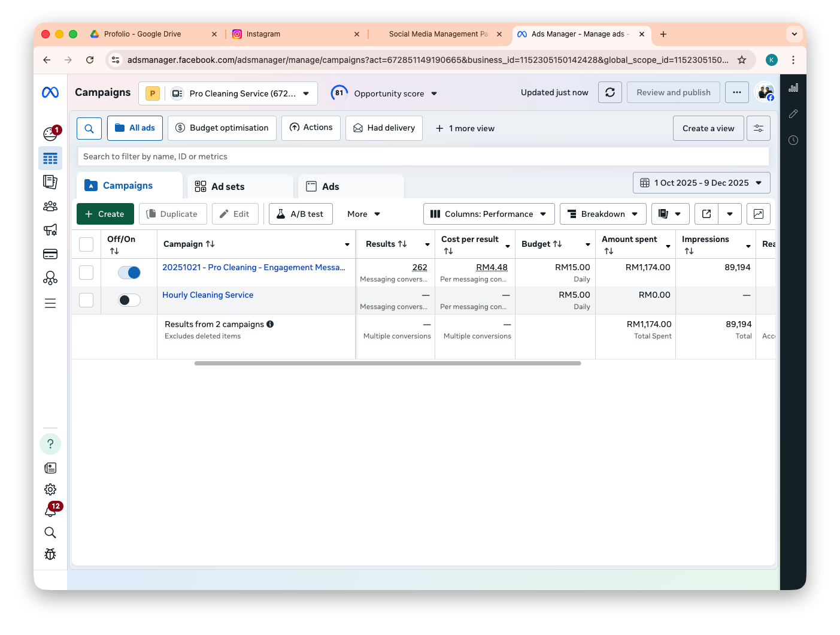Open More actions dropdown
This screenshot has height=635, width=840.
tap(363, 214)
